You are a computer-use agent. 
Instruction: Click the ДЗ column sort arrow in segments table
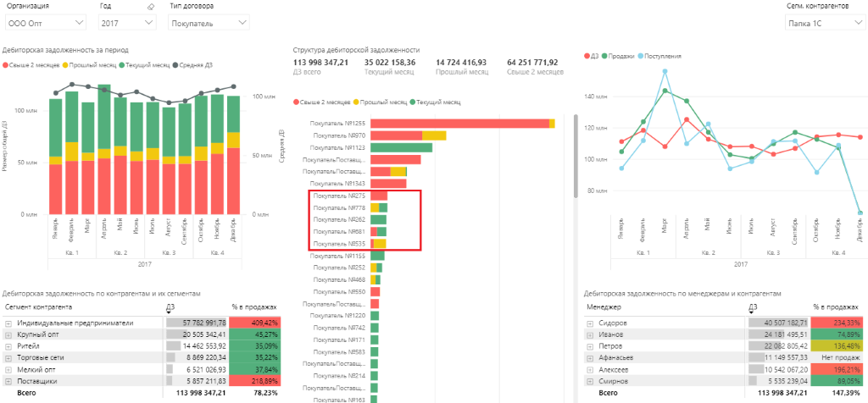(x=168, y=313)
